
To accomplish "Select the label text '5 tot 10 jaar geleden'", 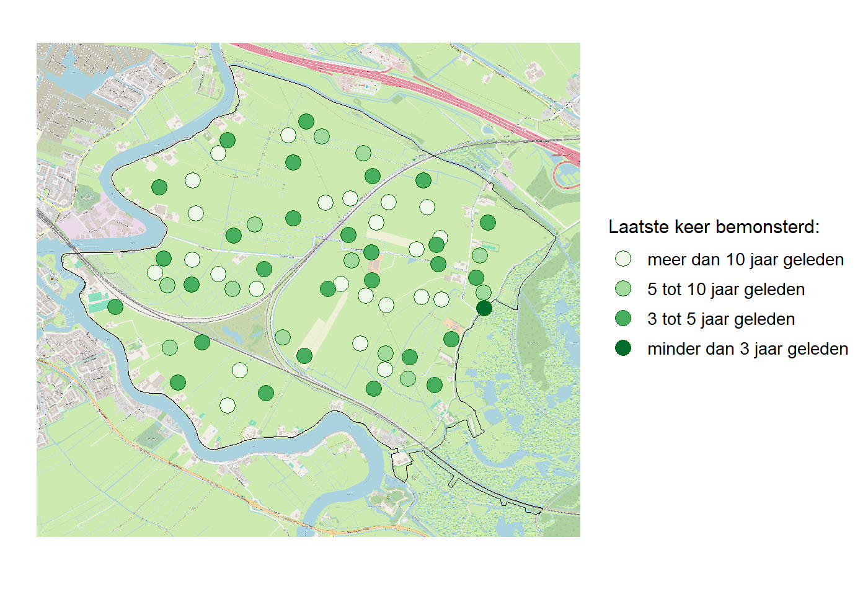I will coord(726,290).
